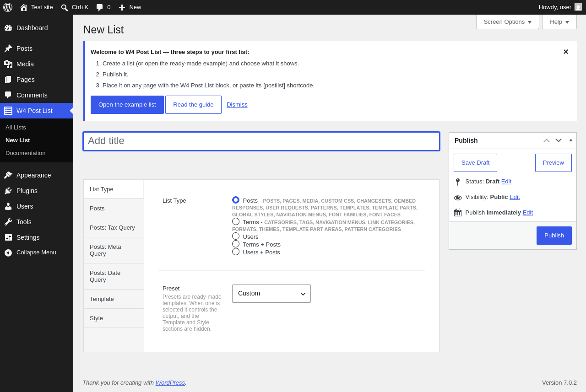The image size is (586, 392).
Task: Select New List submenu item
Action: 17,140
